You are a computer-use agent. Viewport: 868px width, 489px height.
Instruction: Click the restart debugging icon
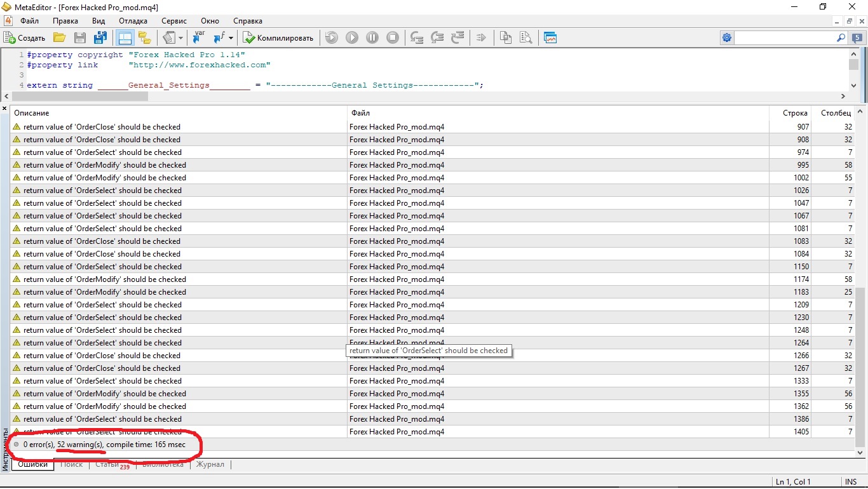click(332, 38)
